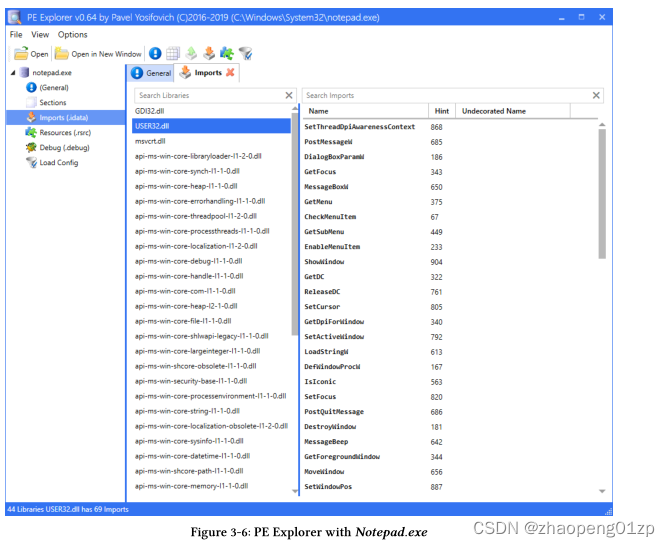
Task: Click Open in New Window button
Action: point(98,54)
